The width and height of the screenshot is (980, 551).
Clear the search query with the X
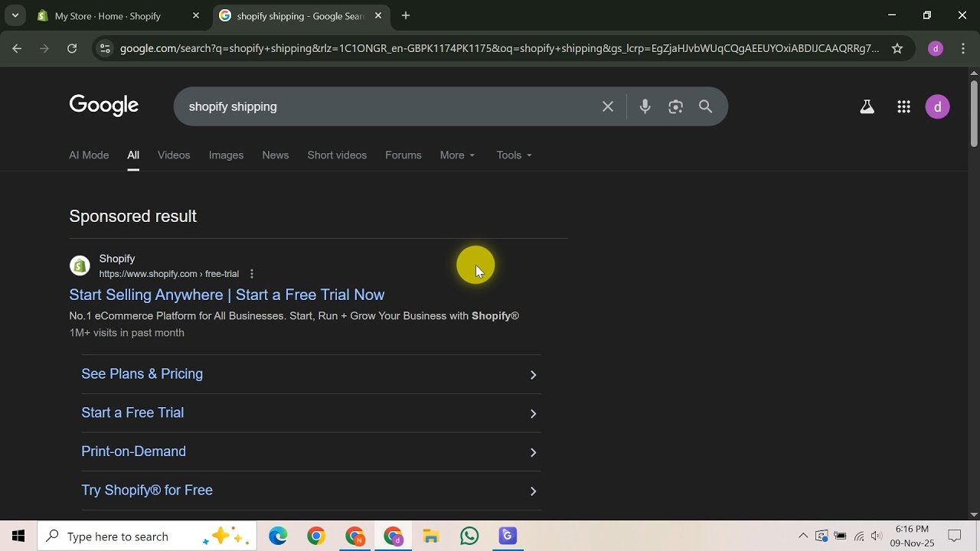point(608,106)
